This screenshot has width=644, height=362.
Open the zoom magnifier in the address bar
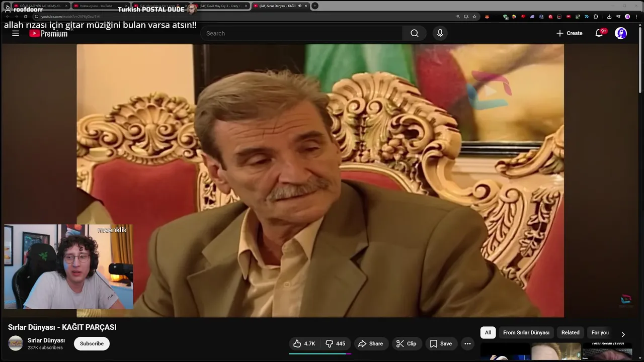pos(458,17)
